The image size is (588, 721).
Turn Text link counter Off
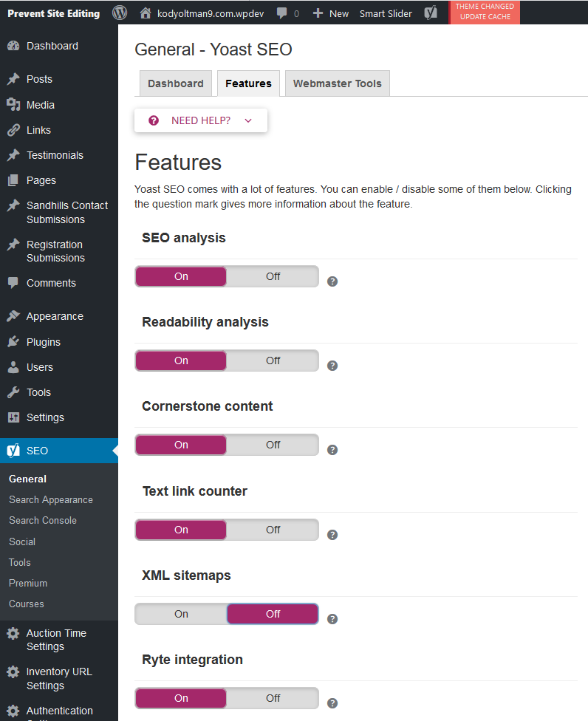click(x=273, y=530)
